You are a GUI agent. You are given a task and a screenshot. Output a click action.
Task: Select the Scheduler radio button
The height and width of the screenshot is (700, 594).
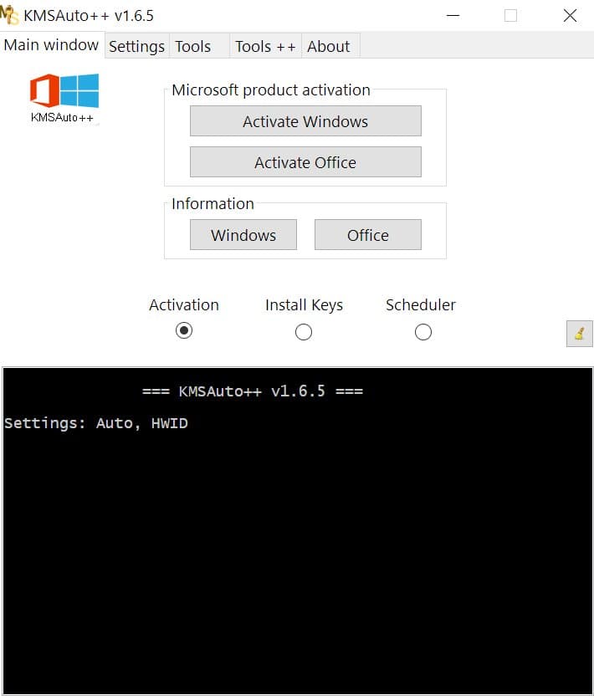422,332
